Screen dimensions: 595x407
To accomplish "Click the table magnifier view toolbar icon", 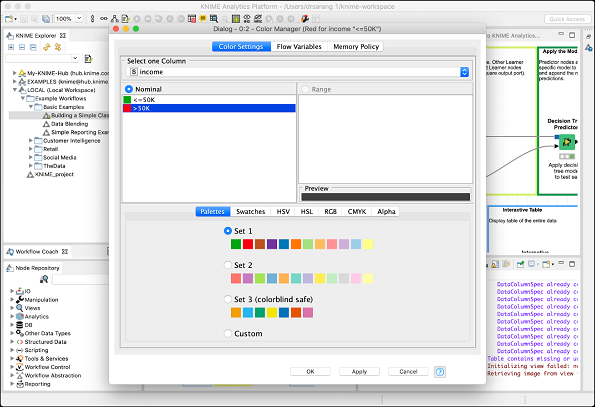I will [x=214, y=19].
